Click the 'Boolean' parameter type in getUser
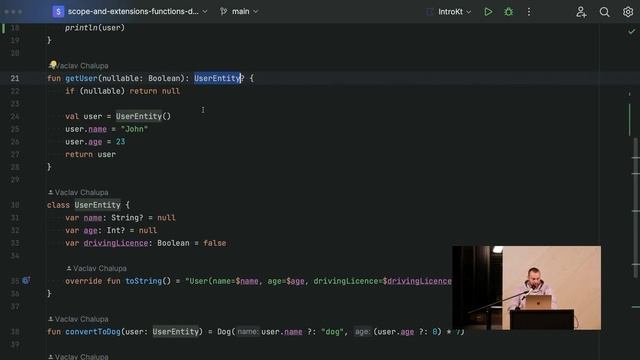The height and width of the screenshot is (360, 640). pyautogui.click(x=164, y=78)
